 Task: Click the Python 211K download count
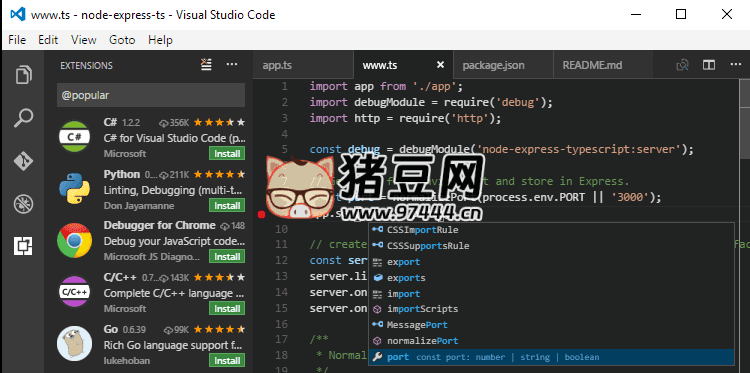(175, 175)
